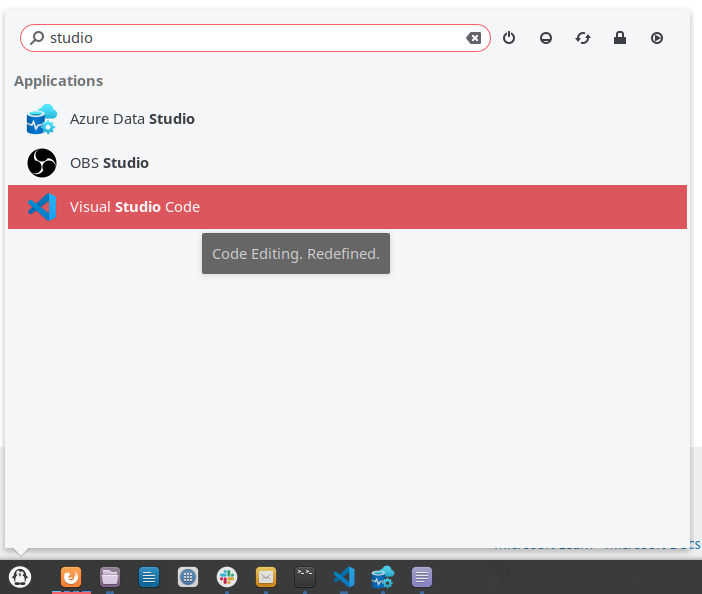Click the Applications section heading
The height and width of the screenshot is (594, 702).
pos(59,81)
